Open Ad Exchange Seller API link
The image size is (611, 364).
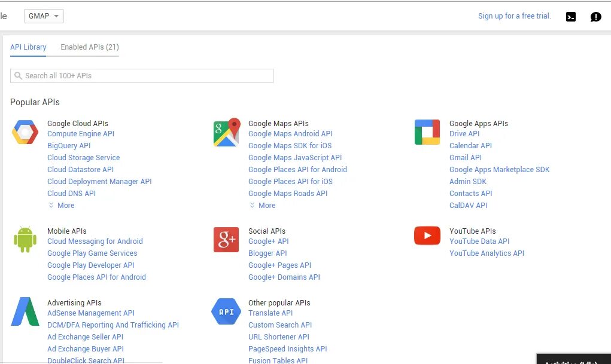click(x=86, y=337)
